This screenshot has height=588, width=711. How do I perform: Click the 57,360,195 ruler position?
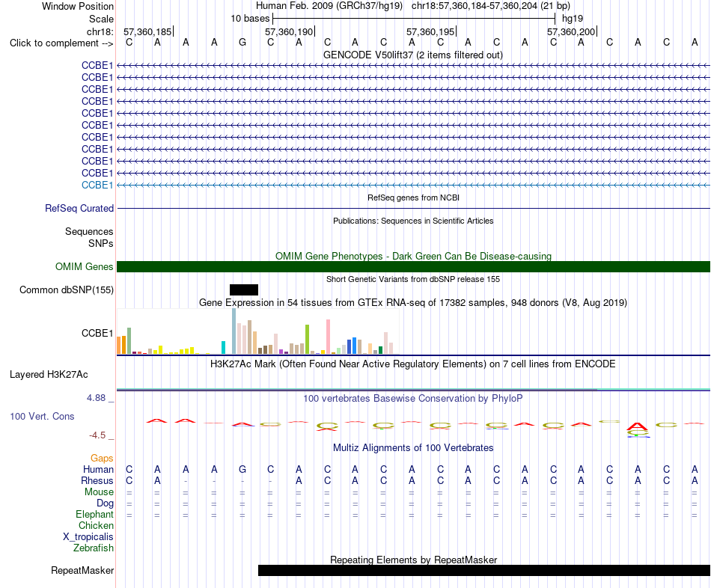430,31
